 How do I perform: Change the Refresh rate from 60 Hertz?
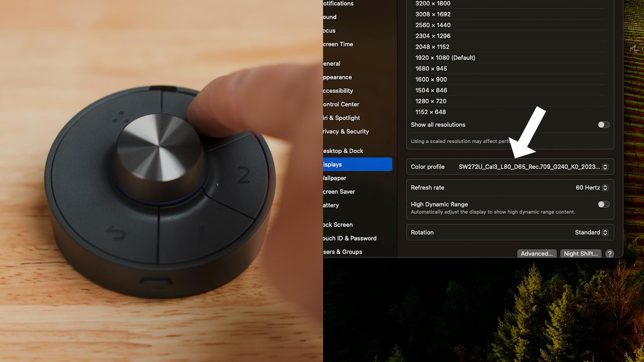click(x=604, y=188)
